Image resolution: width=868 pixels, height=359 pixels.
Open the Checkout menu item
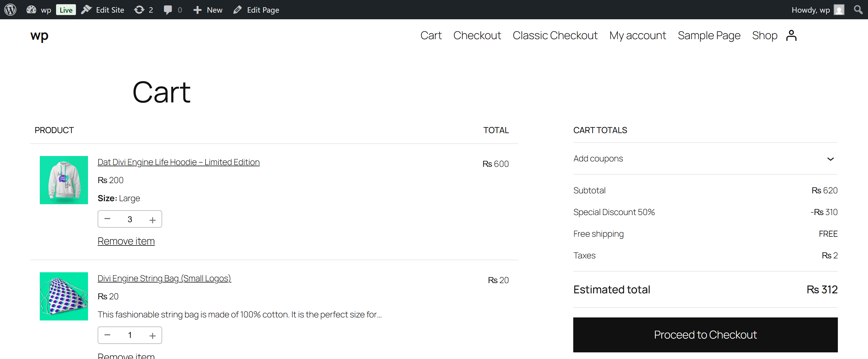click(477, 35)
